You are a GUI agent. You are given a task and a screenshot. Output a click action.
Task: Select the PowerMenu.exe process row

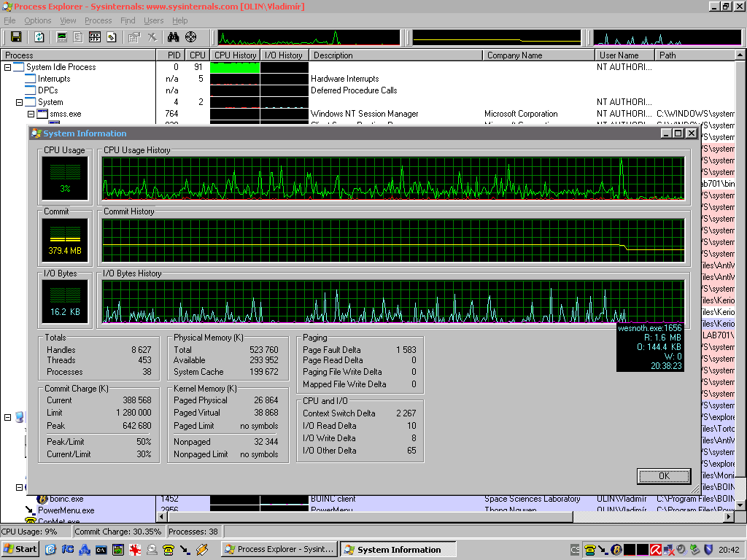pos(368,510)
